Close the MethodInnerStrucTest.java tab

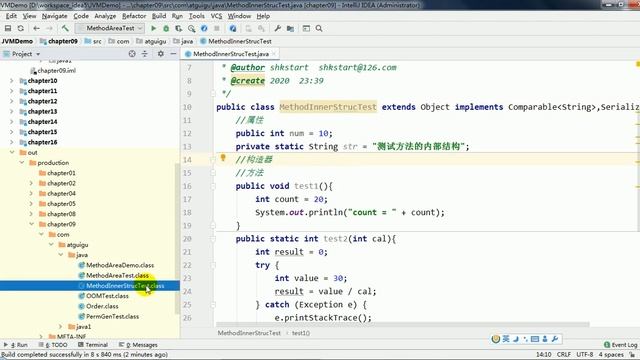pyautogui.click(x=274, y=54)
